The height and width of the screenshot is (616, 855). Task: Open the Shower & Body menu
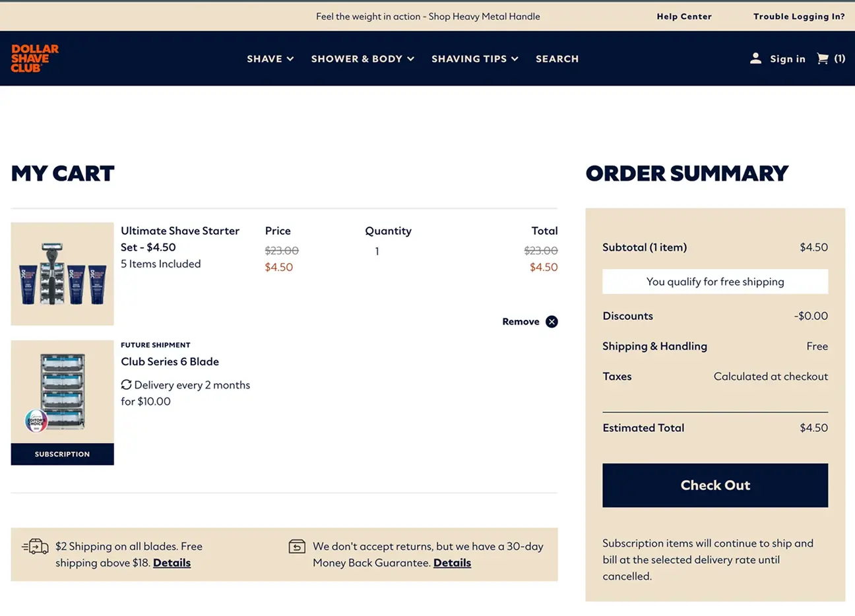pyautogui.click(x=363, y=59)
